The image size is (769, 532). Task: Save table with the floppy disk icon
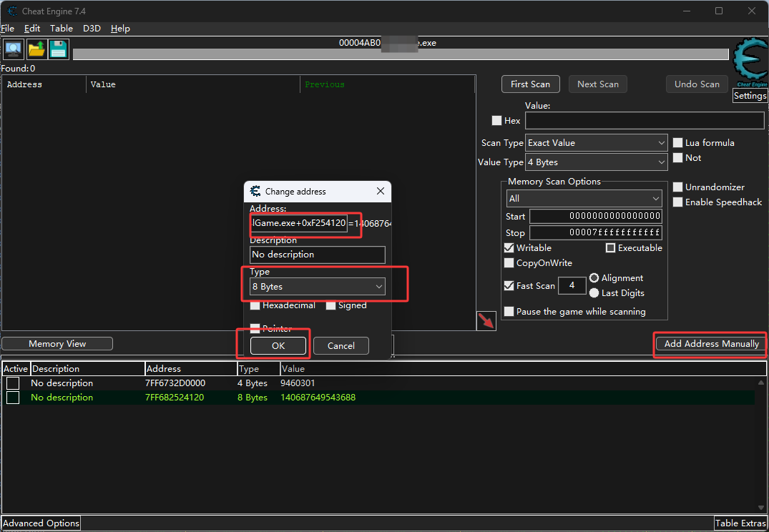[x=59, y=49]
